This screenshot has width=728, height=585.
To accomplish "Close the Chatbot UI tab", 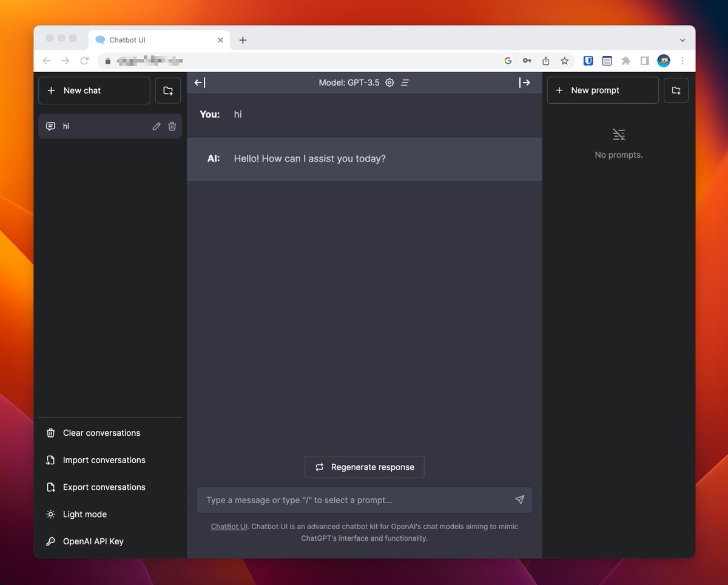I will pos(220,40).
